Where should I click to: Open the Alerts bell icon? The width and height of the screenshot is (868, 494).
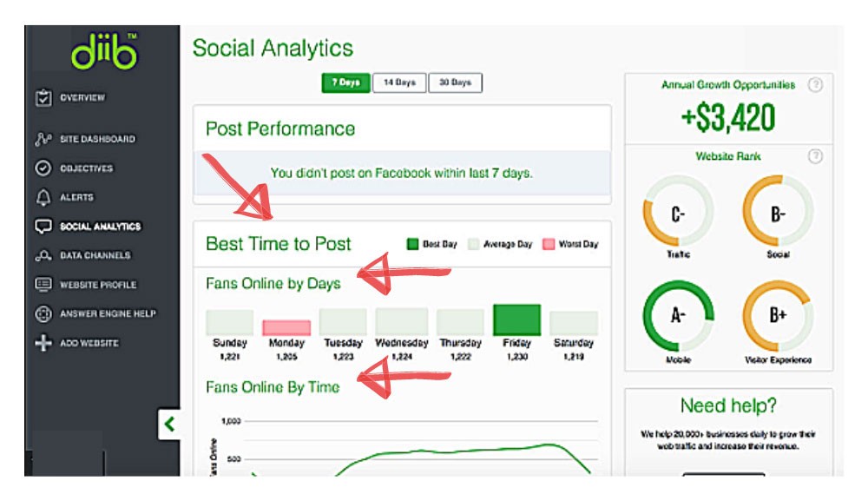(43, 197)
